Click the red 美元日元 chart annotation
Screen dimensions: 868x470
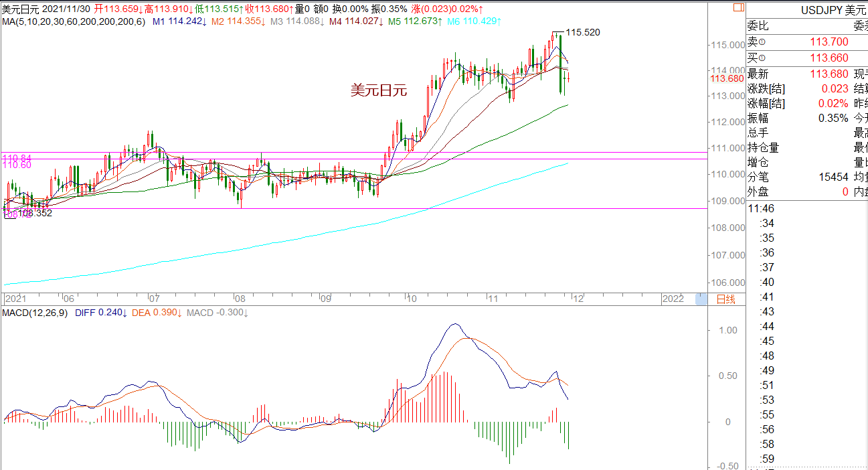coord(379,91)
